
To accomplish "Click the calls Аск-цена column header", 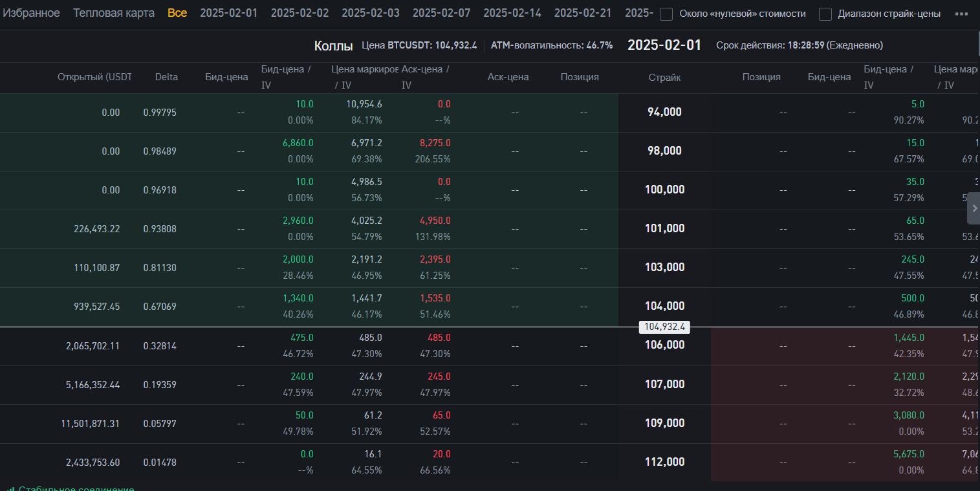I will 508,77.
